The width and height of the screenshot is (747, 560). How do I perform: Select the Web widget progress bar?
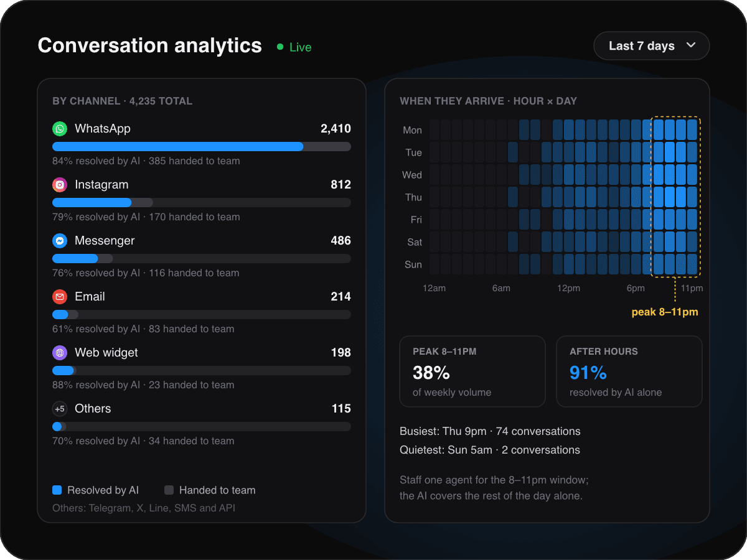point(202,371)
